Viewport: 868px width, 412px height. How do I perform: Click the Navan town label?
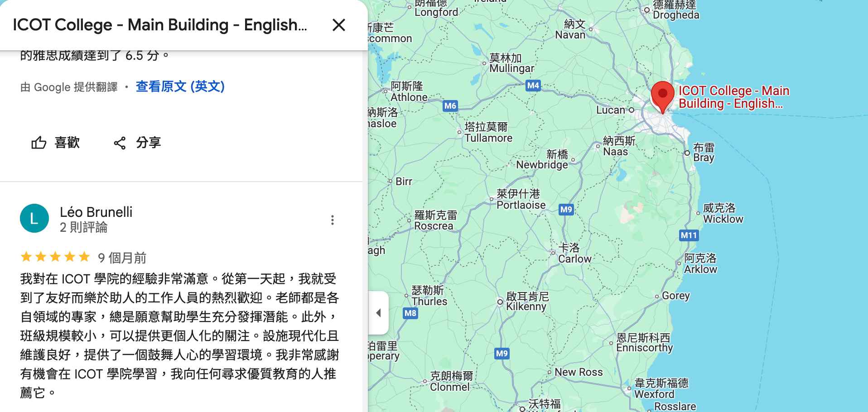(571, 29)
